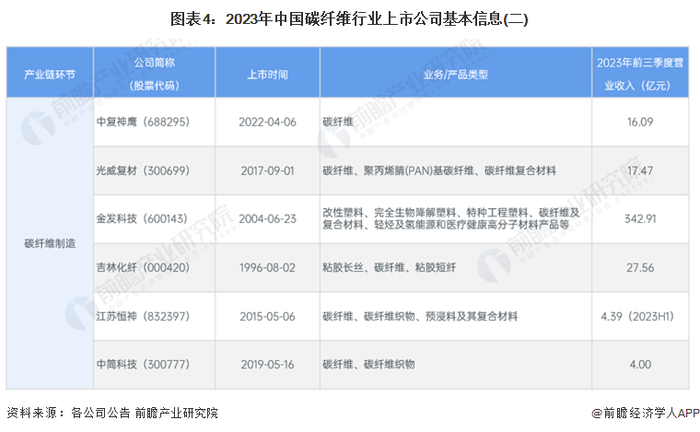The height and width of the screenshot is (432, 700).
Task: Click the 2023年前三季度营业收入 column header
Action: coord(640,73)
